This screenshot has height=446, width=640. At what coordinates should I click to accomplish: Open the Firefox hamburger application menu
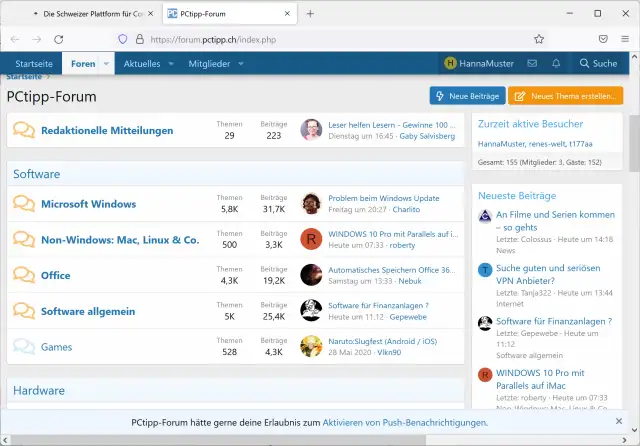tap(625, 39)
